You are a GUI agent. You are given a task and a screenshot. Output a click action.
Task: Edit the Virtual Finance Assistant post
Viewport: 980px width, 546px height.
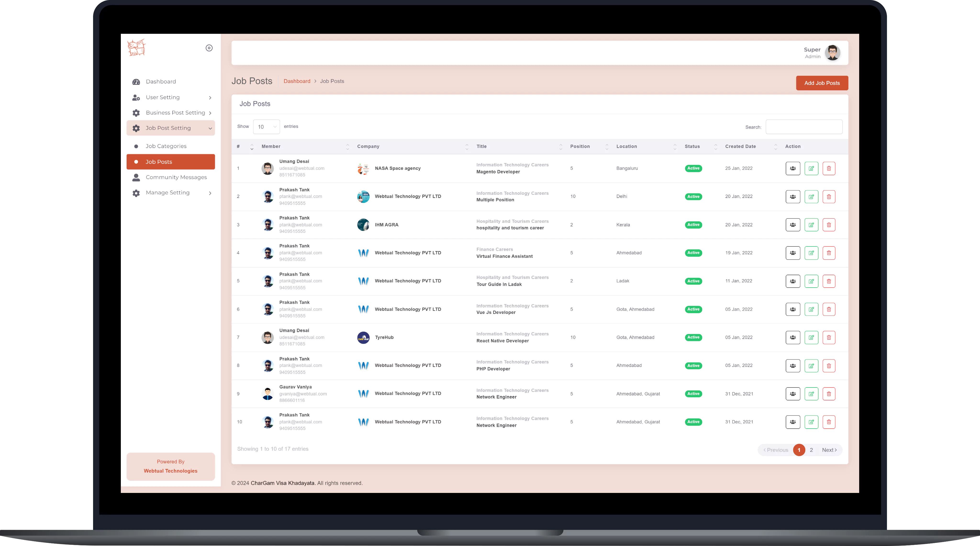(811, 253)
